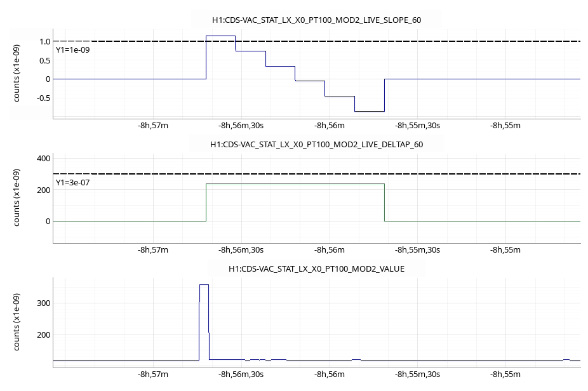Click the -8h,56m tick in the DELTAP plot
The height and width of the screenshot is (391, 588).
tap(330, 250)
